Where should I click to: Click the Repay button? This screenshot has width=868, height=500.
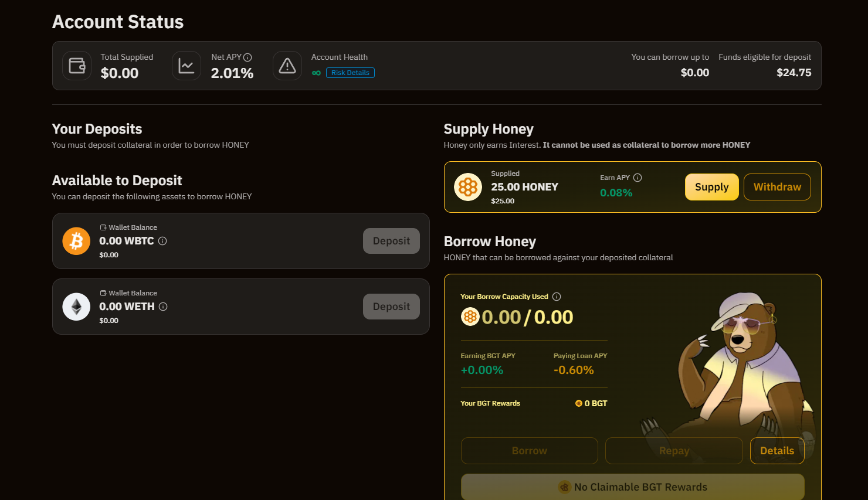[674, 451]
